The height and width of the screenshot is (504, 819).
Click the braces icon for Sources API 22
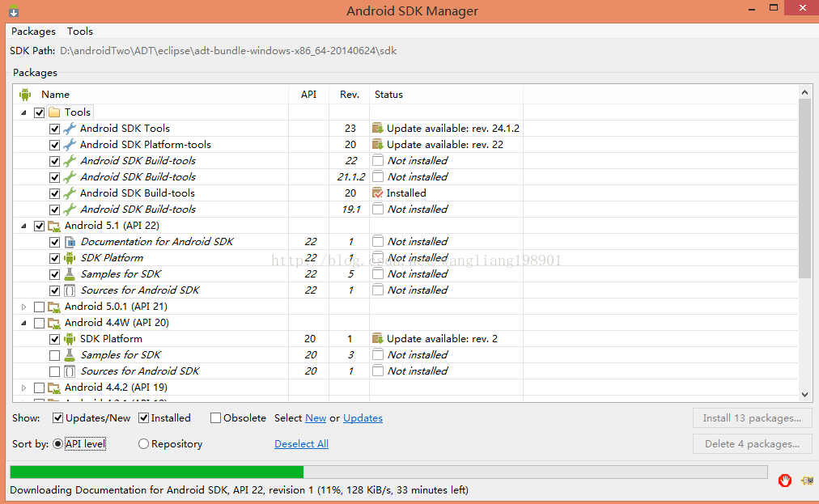pyautogui.click(x=70, y=290)
